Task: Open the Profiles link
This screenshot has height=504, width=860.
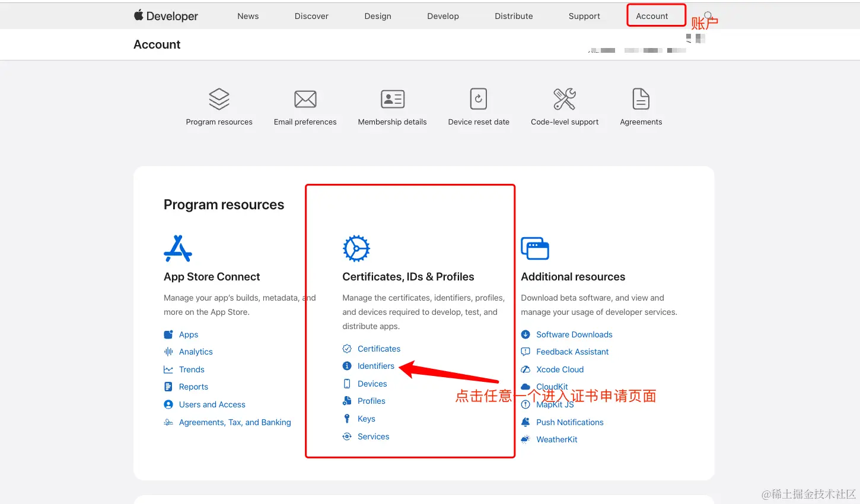Action: [x=371, y=401]
